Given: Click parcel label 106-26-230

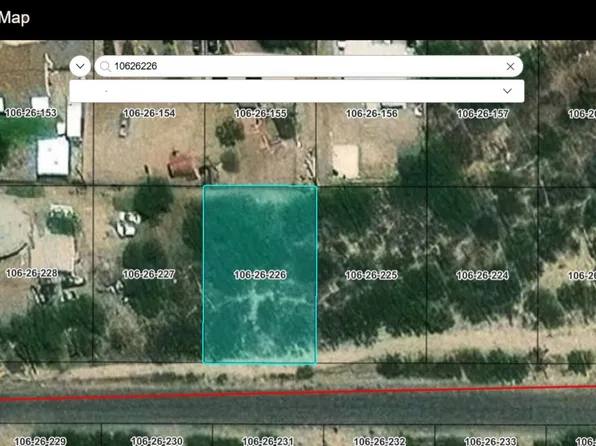Looking at the screenshot, I should tap(157, 441).
